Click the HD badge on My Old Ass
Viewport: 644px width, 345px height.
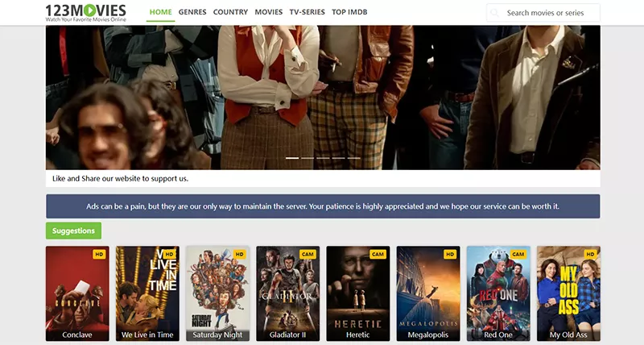[590, 255]
